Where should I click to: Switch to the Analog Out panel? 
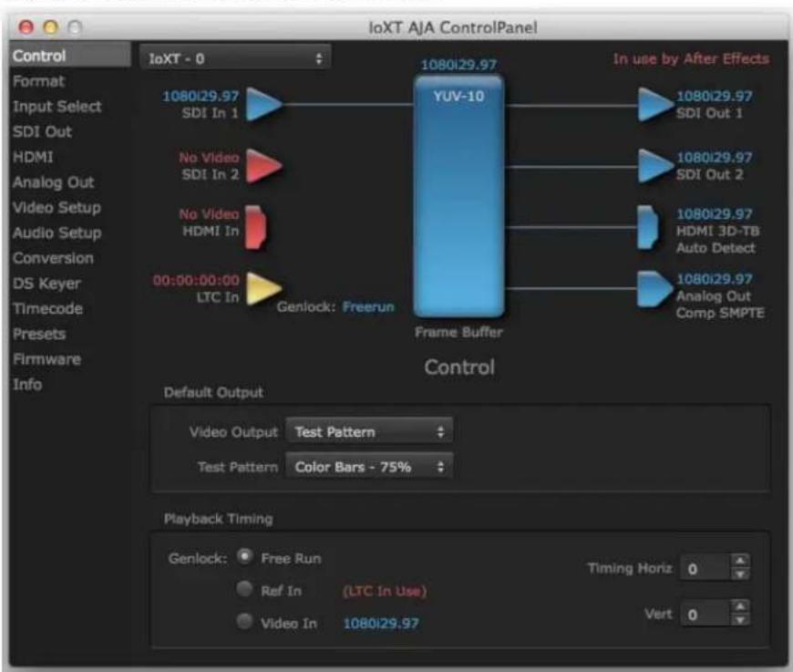click(x=54, y=182)
